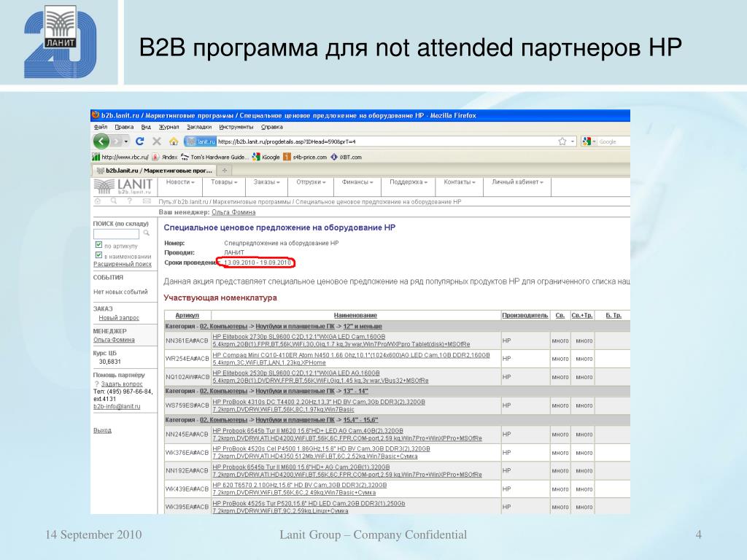Go to the Home page icon
The height and width of the screenshot is (560, 747).
[174, 141]
